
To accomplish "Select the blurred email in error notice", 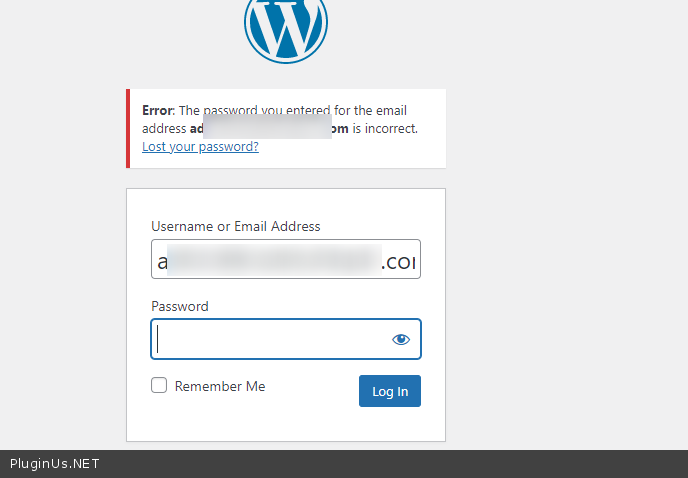I will click(267, 129).
